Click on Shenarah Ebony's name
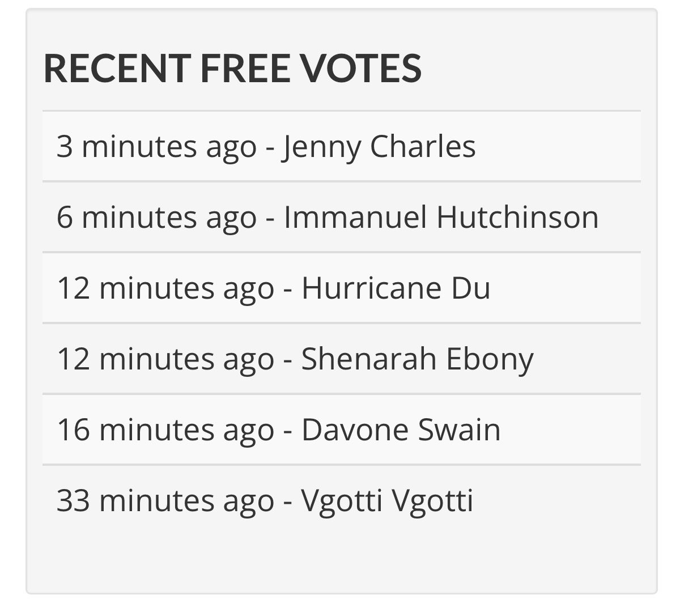 coord(418,360)
